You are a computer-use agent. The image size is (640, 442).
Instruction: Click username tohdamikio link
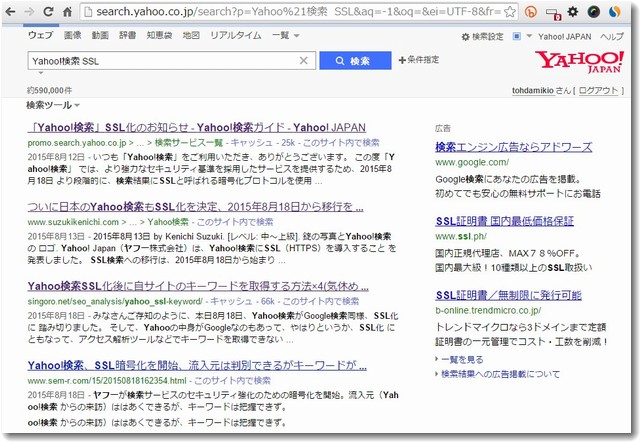click(533, 91)
